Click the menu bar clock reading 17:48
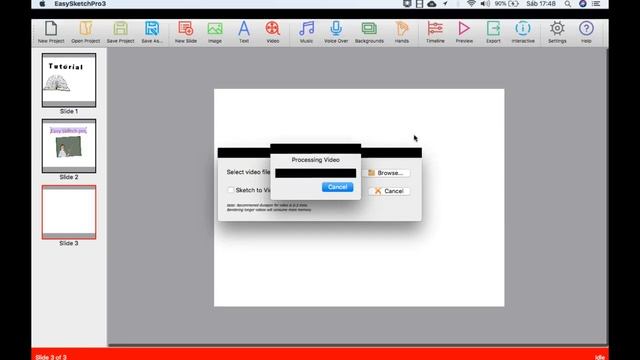Viewport: 640px width, 360px height. [x=540, y=4]
